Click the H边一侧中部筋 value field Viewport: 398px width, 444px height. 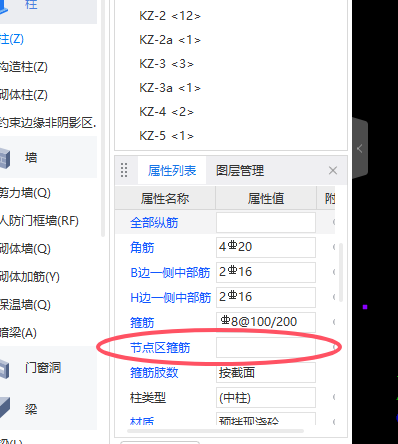point(266,297)
